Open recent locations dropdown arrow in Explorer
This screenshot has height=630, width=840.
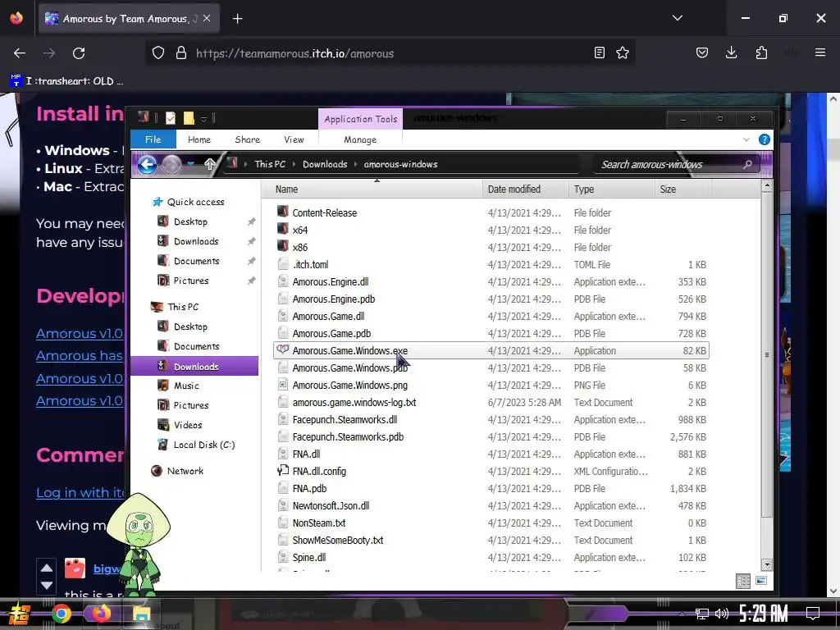[x=190, y=164]
